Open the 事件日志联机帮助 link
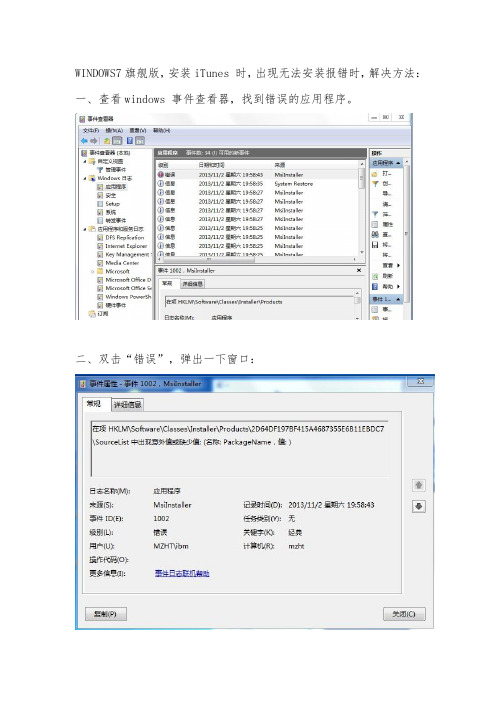Image resolution: width=496 pixels, height=702 pixels. tap(182, 573)
